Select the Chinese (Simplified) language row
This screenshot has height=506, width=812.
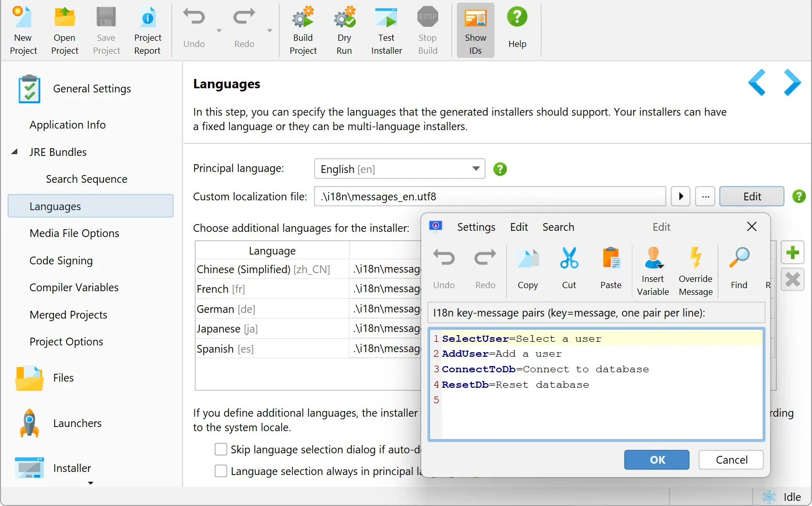pos(308,269)
